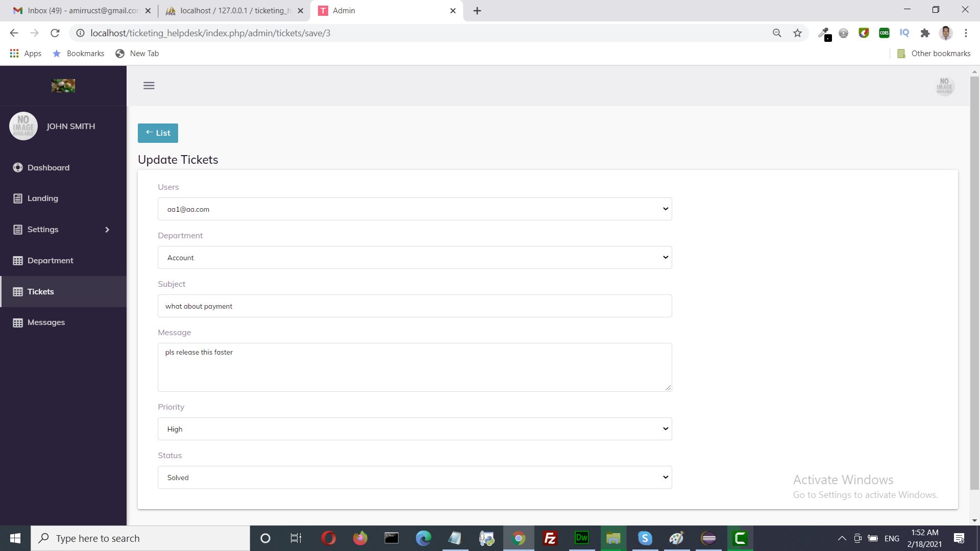Open the Status dropdown showing Solved
The width and height of the screenshot is (980, 551).
(x=414, y=478)
